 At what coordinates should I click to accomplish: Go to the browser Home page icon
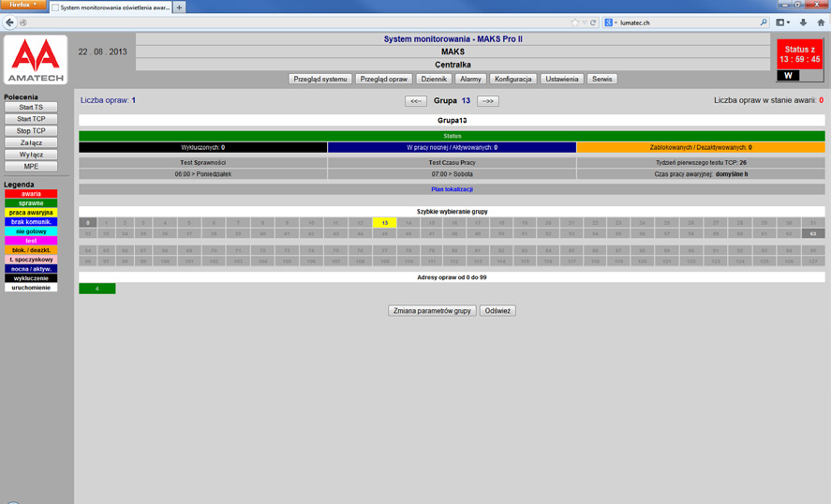(x=821, y=22)
